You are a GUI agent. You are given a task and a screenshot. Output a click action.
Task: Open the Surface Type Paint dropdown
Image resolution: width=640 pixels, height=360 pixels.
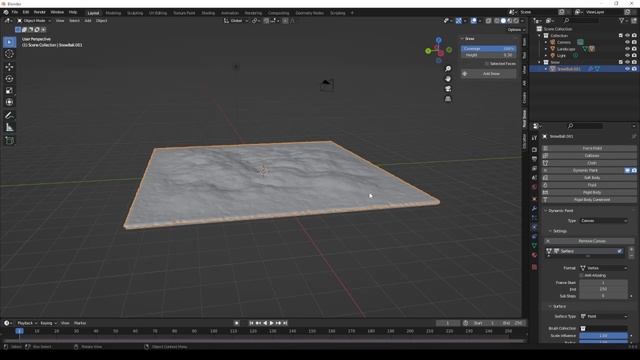click(603, 316)
